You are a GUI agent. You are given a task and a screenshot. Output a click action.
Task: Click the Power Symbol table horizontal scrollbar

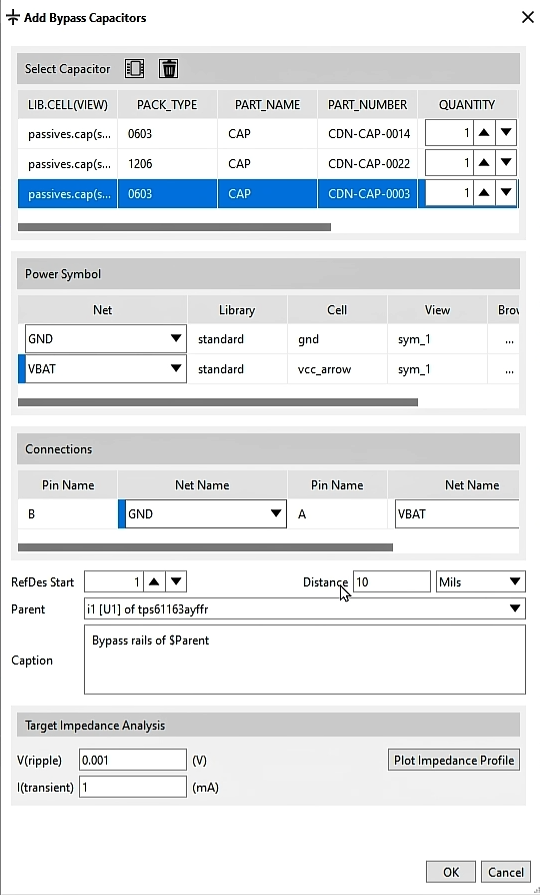[217, 402]
